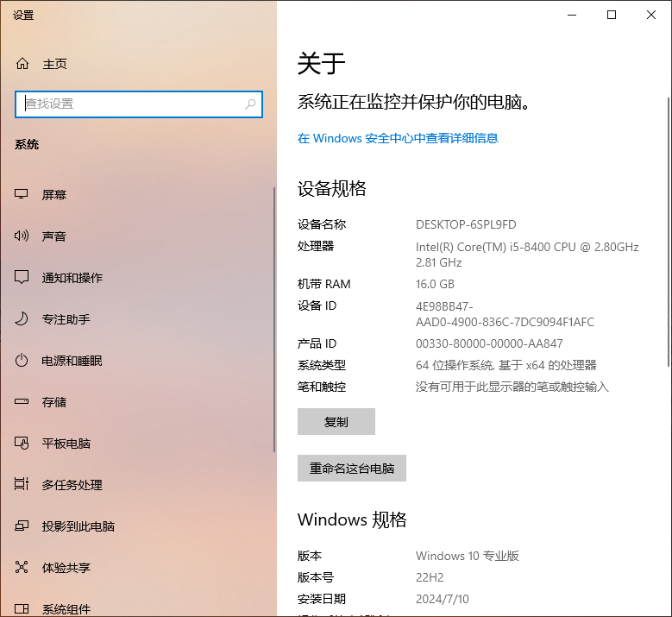
Task: Click the device name DESKTOP-6SPL9FD
Action: 466,224
